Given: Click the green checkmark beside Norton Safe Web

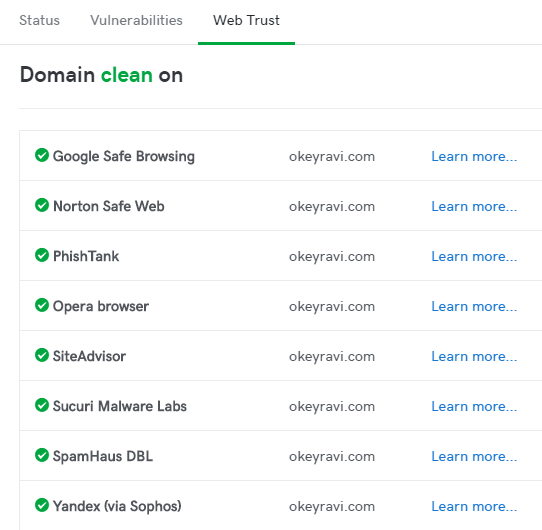Looking at the screenshot, I should [42, 205].
